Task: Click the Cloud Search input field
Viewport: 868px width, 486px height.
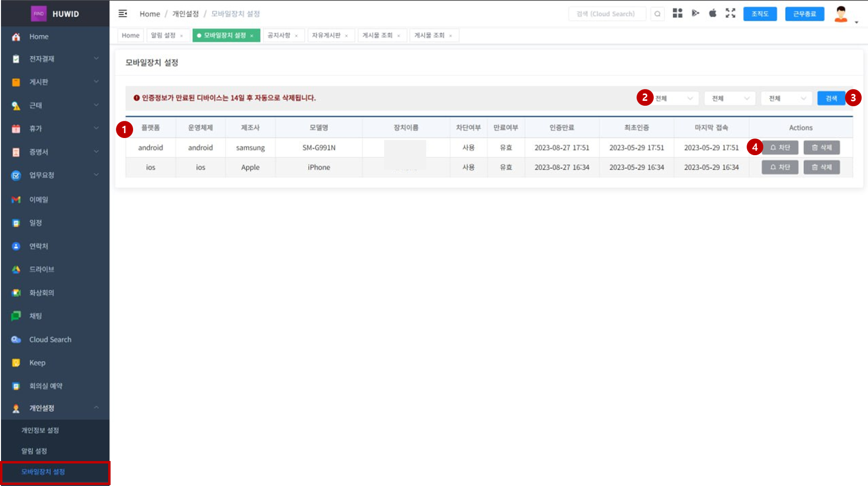Action: pyautogui.click(x=607, y=14)
